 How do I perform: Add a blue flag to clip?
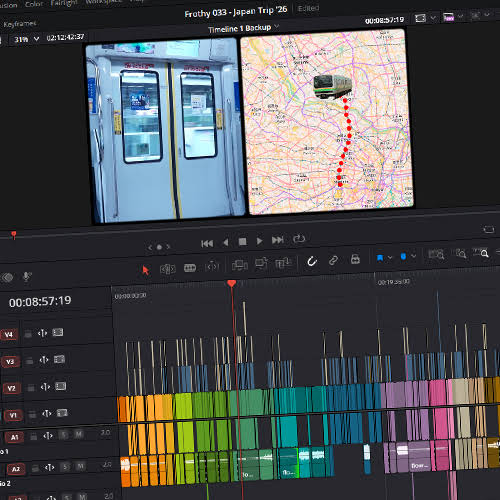tap(380, 258)
